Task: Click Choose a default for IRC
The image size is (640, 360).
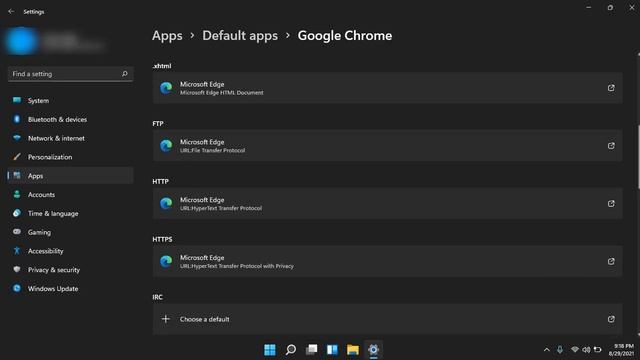Action: click(387, 319)
